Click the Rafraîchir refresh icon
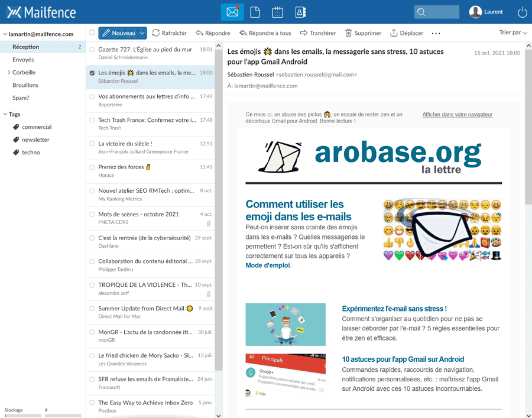This screenshot has width=532, height=418. (x=155, y=33)
